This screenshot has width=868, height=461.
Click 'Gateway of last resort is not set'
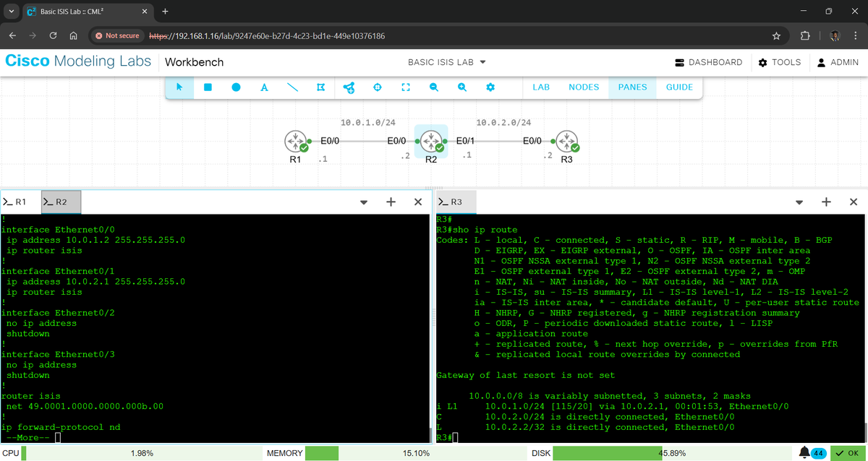coord(527,375)
